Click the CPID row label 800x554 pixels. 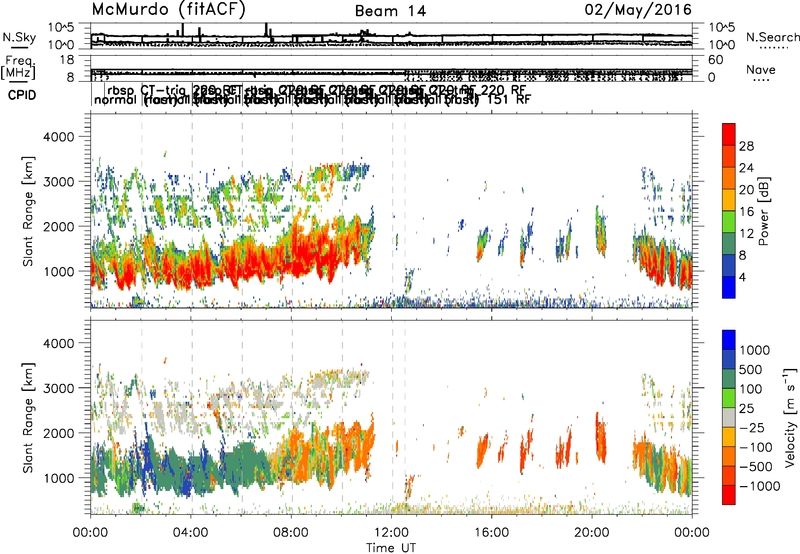pyautogui.click(x=22, y=95)
